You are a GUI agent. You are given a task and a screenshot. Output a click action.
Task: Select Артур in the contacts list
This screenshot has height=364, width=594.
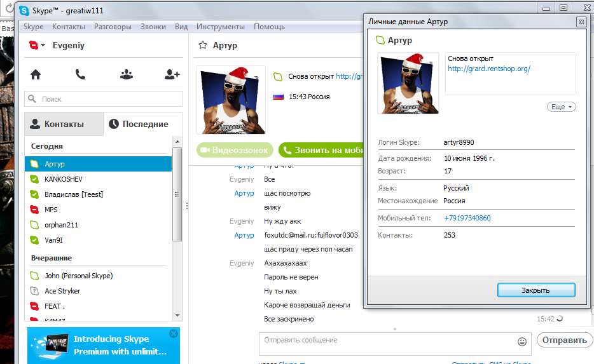pos(98,164)
